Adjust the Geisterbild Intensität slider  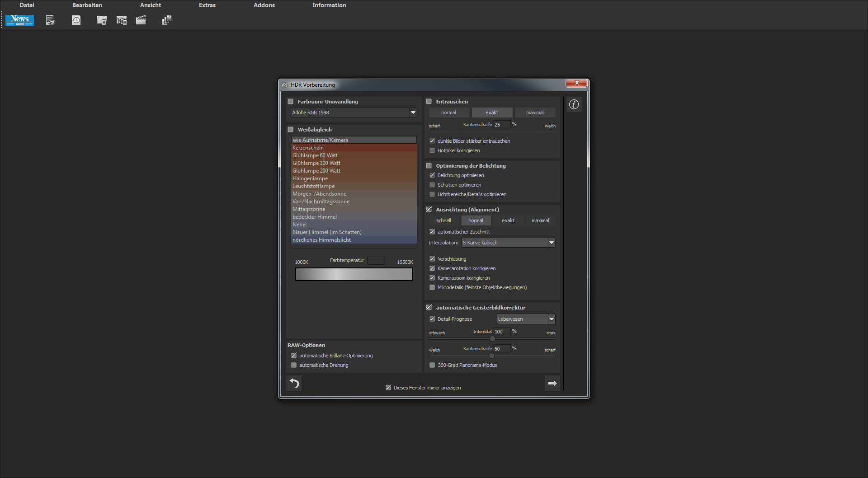pos(492,338)
